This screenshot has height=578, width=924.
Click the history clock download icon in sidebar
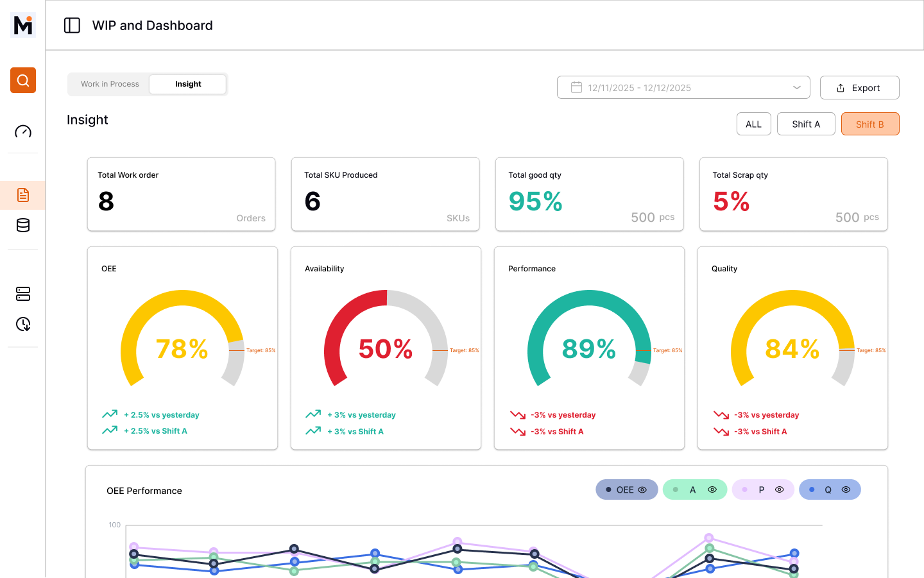[22, 325]
